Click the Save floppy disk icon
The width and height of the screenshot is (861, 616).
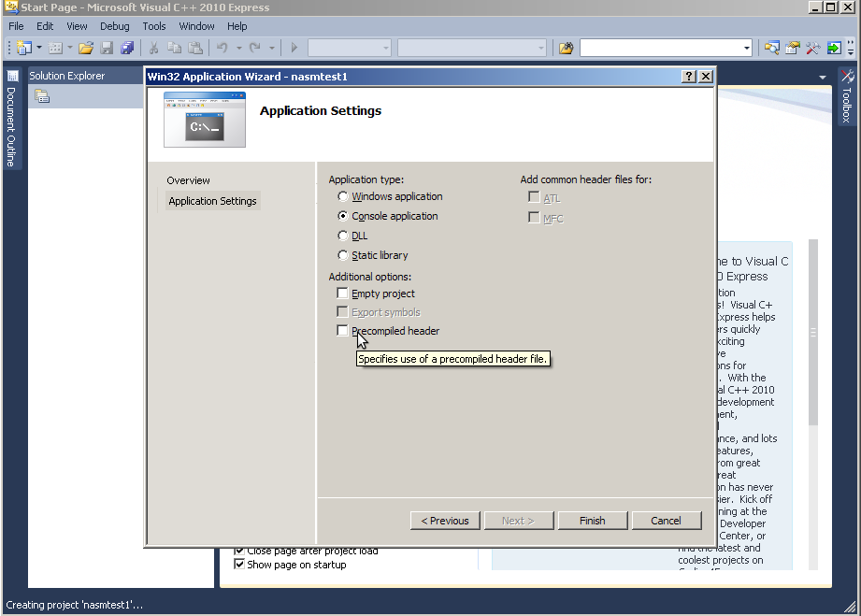coord(107,48)
